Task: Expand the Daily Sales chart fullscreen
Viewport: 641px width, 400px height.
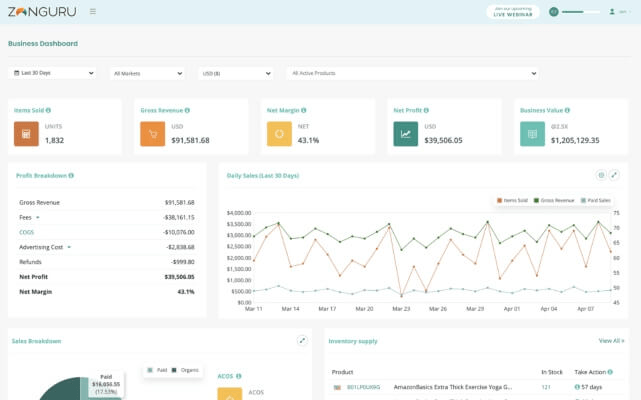Action: 614,175
